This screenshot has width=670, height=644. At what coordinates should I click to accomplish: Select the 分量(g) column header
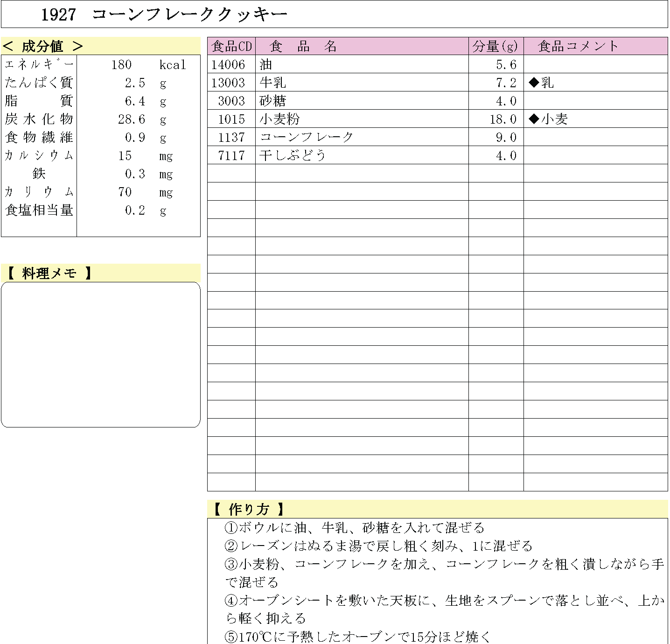[496, 46]
